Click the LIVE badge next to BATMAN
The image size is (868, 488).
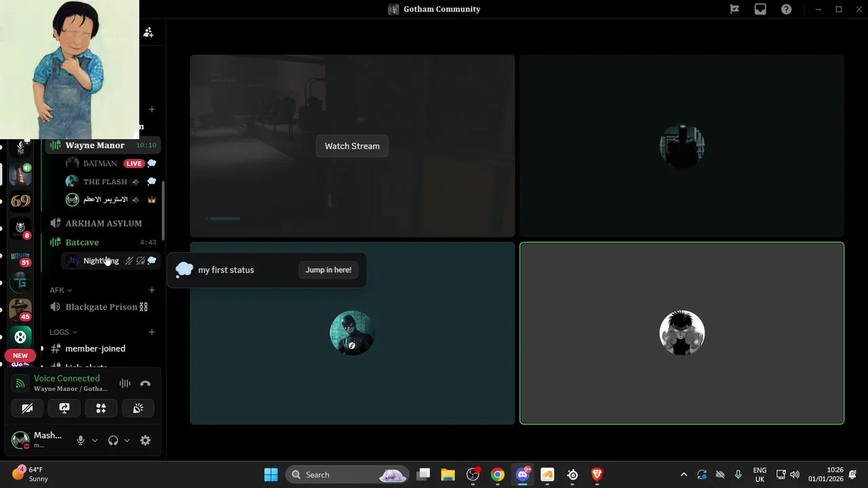pos(134,163)
